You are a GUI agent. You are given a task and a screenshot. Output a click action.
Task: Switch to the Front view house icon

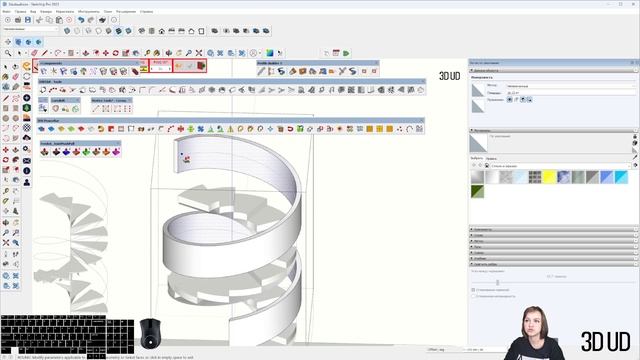[162, 31]
